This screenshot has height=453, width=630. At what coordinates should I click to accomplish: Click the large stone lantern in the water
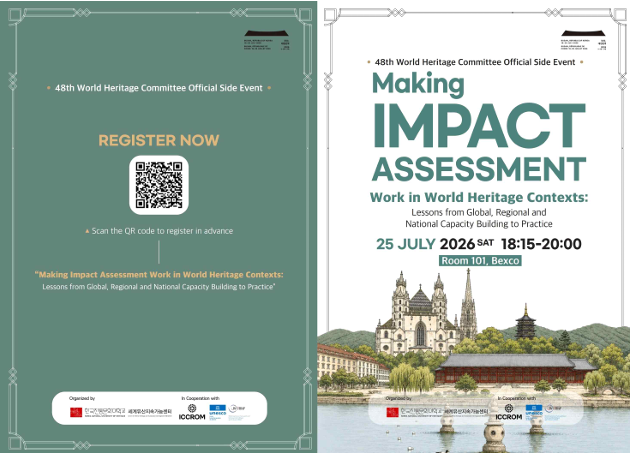tap(494, 427)
